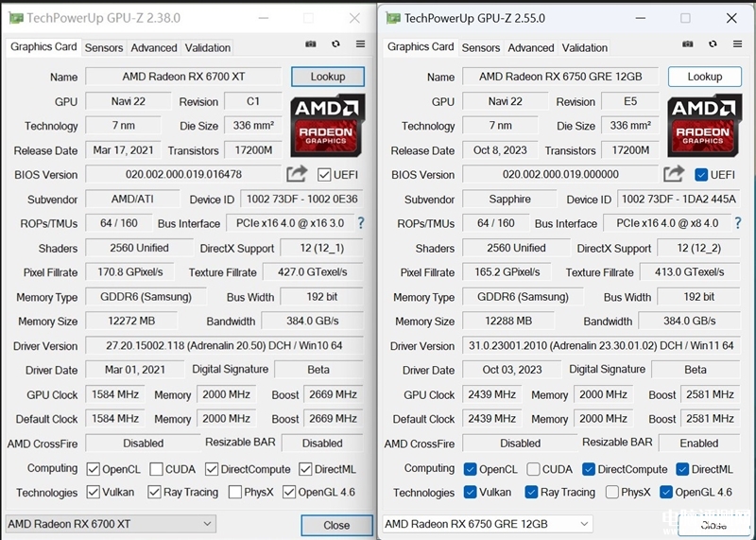
Task: Expand the AMD Radeon RX 6750 GRE 12GB dropdown
Action: [487, 524]
